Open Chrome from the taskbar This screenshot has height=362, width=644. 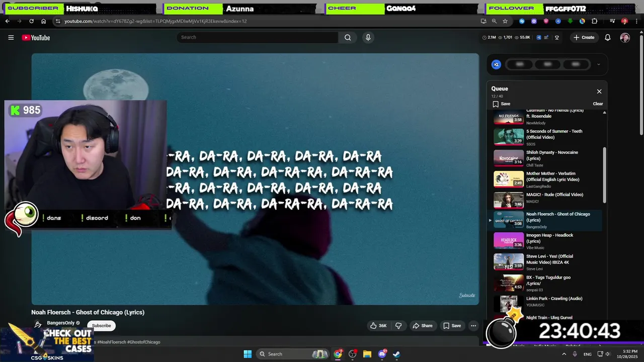coord(338,354)
